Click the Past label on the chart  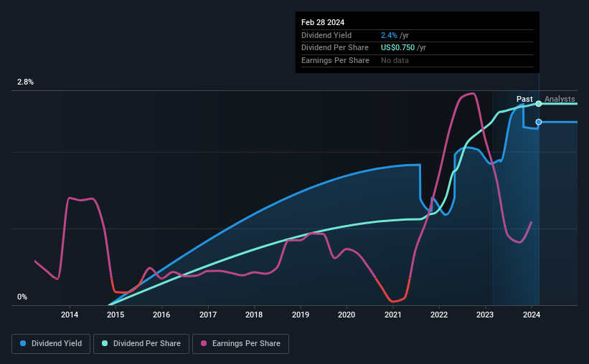pyautogui.click(x=524, y=99)
